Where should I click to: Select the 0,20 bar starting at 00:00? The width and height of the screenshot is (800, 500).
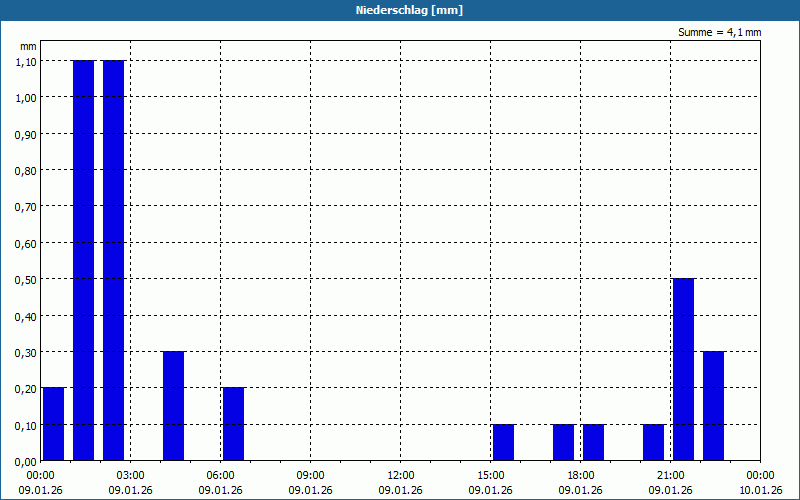pyautogui.click(x=54, y=424)
